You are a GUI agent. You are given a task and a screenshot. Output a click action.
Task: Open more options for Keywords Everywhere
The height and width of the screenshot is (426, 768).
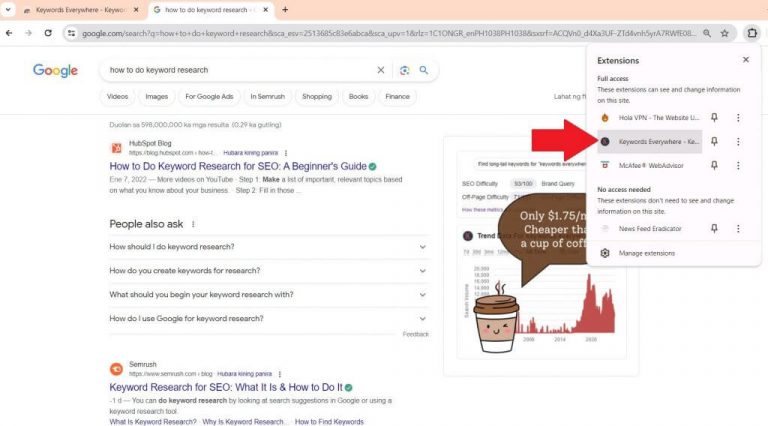(x=738, y=142)
